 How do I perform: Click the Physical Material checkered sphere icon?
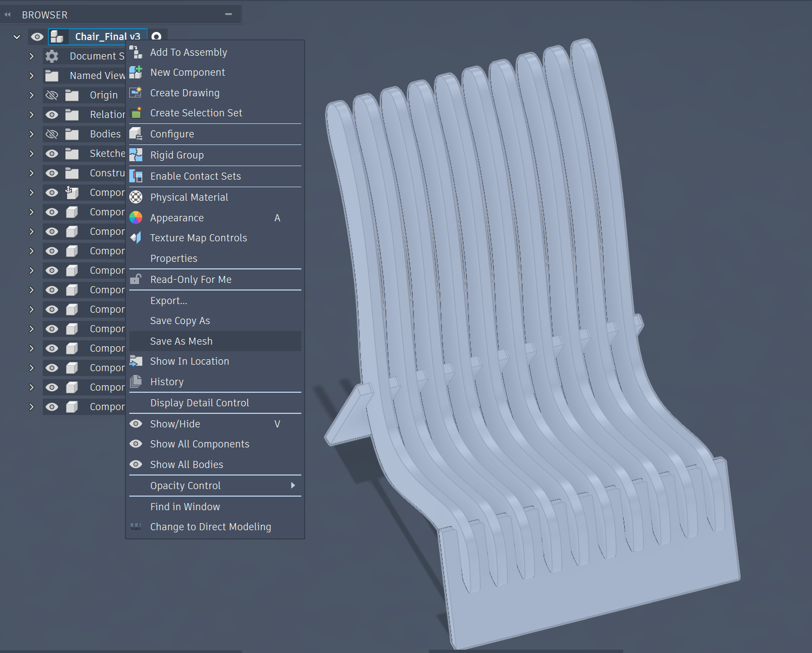(x=136, y=197)
